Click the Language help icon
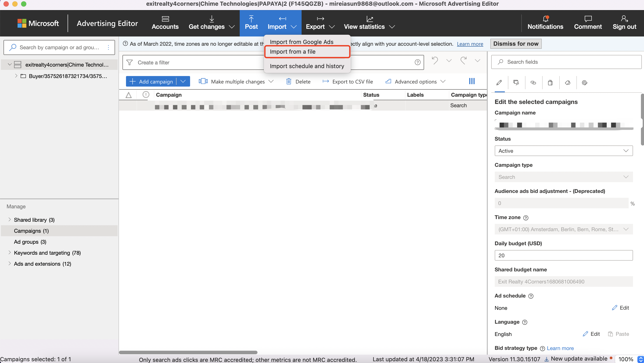 [x=525, y=322]
